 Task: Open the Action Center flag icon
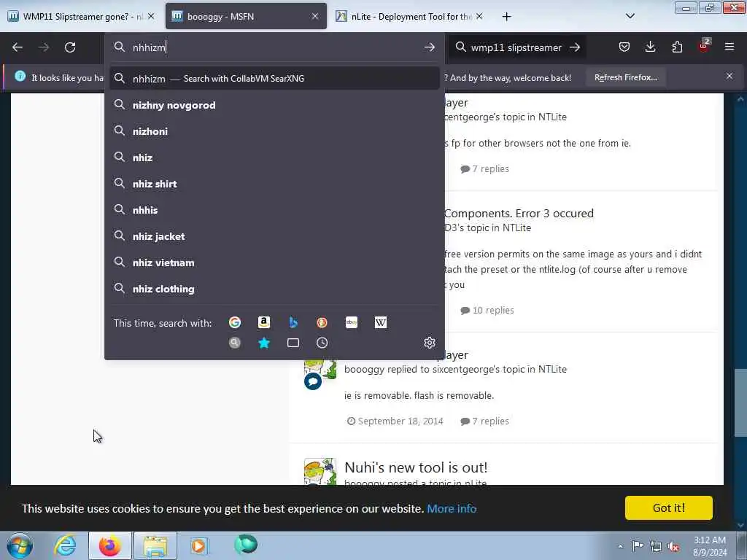point(638,546)
